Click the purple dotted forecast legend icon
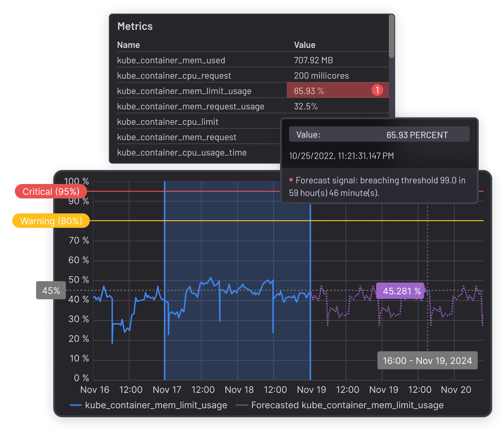The width and height of the screenshot is (504, 434). coord(243,405)
